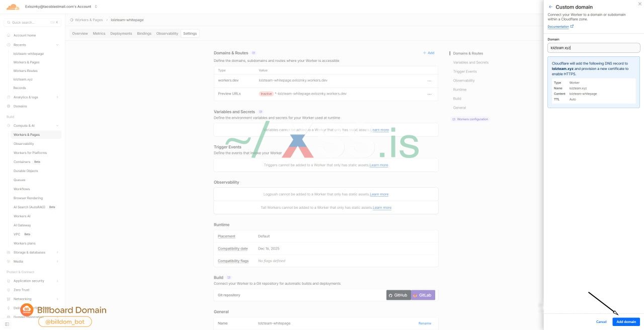Viewport: 644px width, 330px height.
Task: Open Workers configuration link
Action: tap(470, 119)
